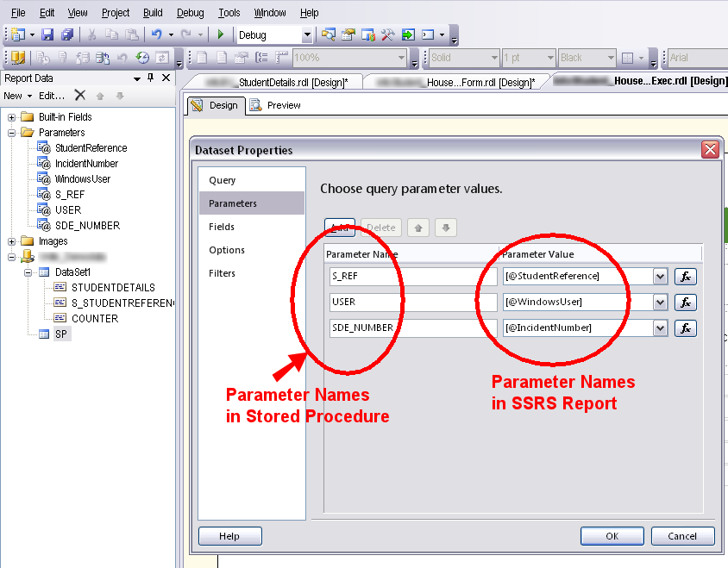Click the Undo arrow in the toolbar
728x568 pixels.
pyautogui.click(x=156, y=35)
